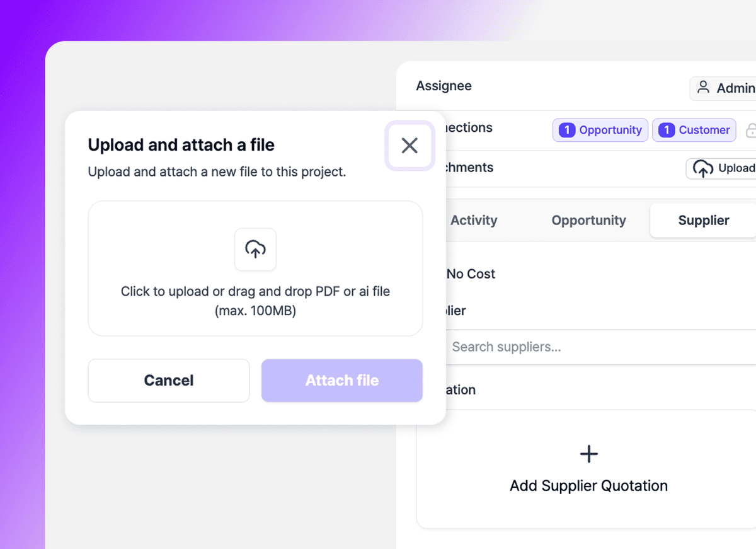This screenshot has width=756, height=549.
Task: Select the Supplier tab
Action: tap(703, 221)
